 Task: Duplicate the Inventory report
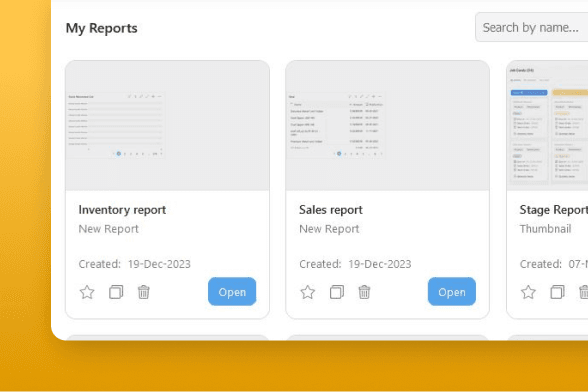pos(116,292)
